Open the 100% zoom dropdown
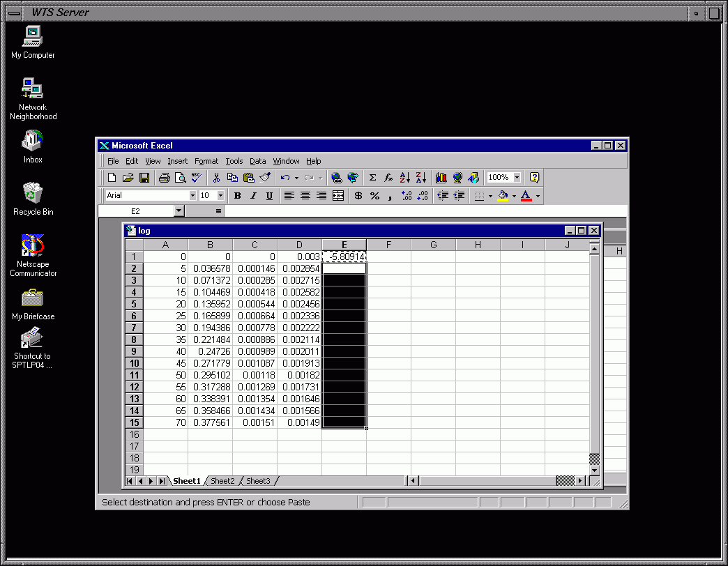 click(517, 178)
